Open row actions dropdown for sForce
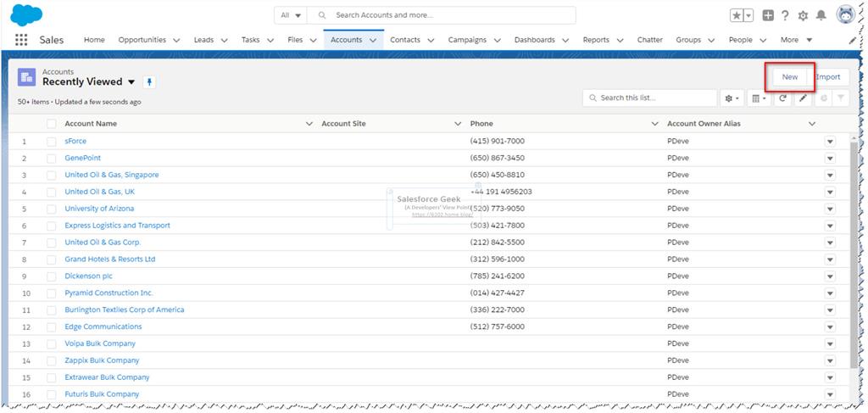 pos(830,142)
